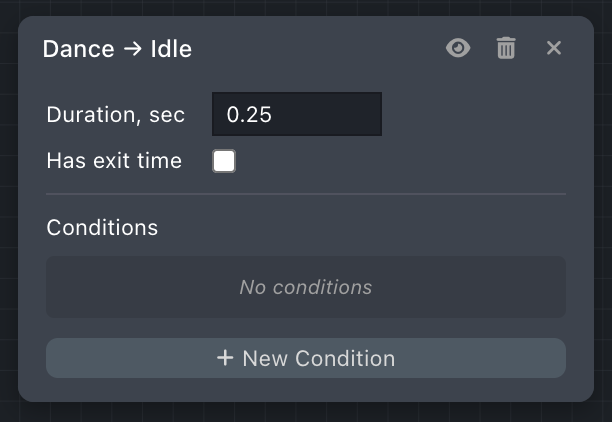The height and width of the screenshot is (422, 612).
Task: Click the divider line above Conditions
Action: coord(306,194)
